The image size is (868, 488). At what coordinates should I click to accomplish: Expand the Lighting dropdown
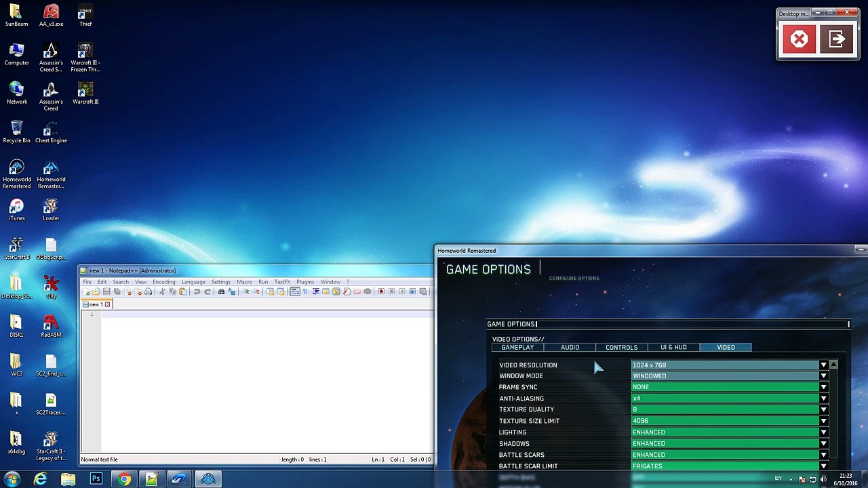pyautogui.click(x=823, y=432)
